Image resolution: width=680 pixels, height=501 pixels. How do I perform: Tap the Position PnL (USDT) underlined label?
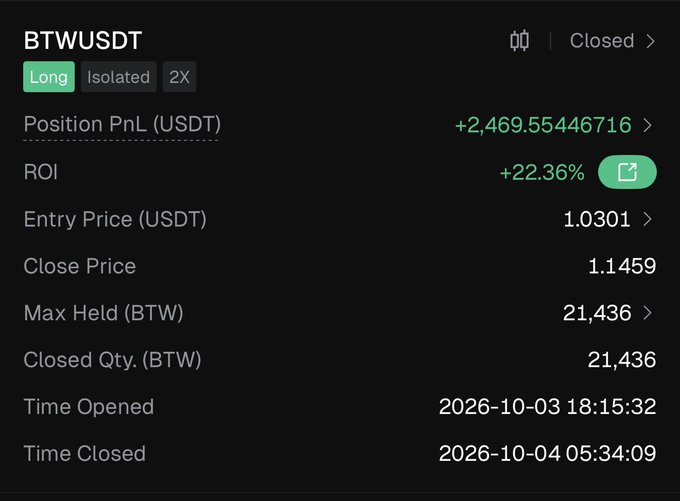click(122, 124)
